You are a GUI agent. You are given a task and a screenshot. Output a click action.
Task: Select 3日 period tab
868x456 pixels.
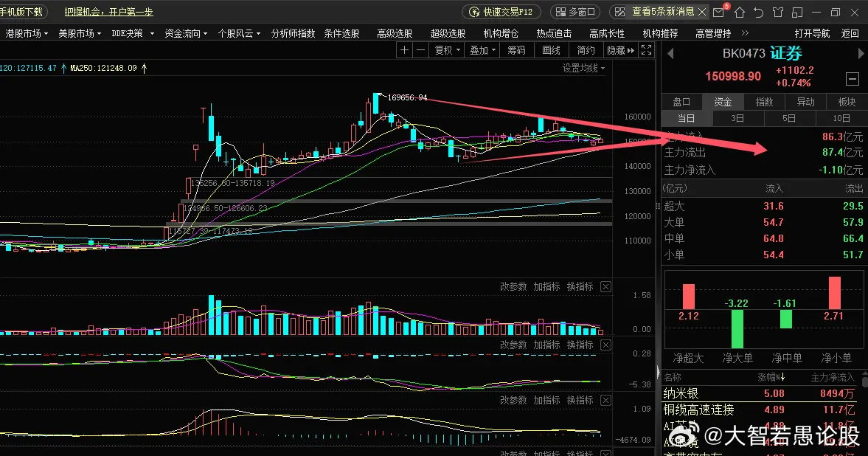pyautogui.click(x=738, y=118)
